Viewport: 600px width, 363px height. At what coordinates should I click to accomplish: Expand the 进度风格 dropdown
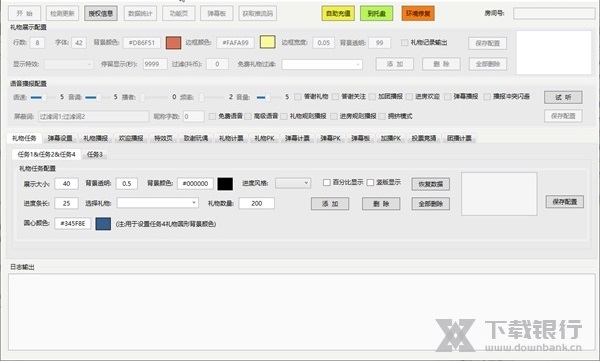(293, 183)
